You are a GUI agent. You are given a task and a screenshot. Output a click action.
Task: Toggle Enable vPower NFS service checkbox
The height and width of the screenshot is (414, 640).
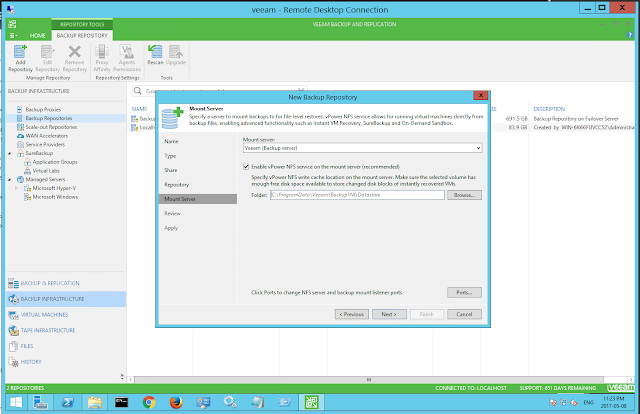(246, 167)
